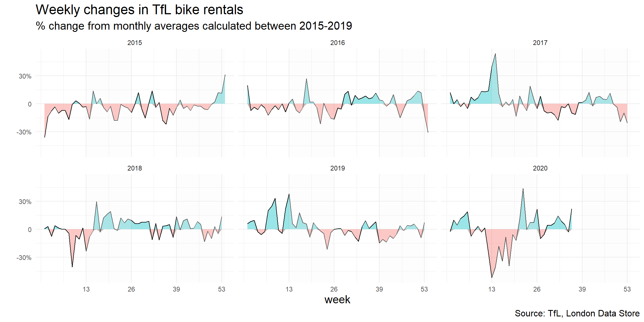Select the 2015 panel heading
Viewport: 644px width, 322px height.
134,43
